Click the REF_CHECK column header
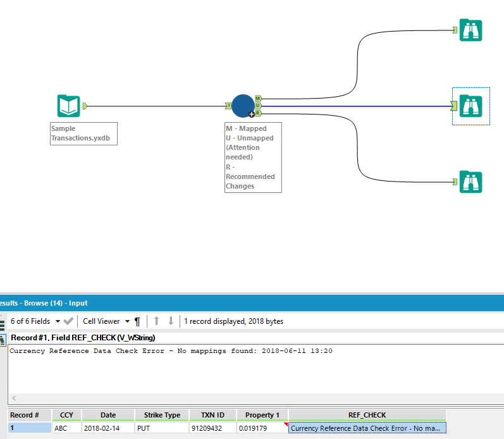Viewport: 504px width, 439px height. (367, 415)
